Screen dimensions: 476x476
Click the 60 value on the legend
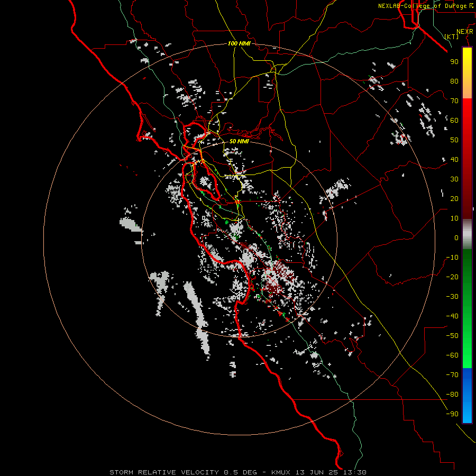(454, 121)
